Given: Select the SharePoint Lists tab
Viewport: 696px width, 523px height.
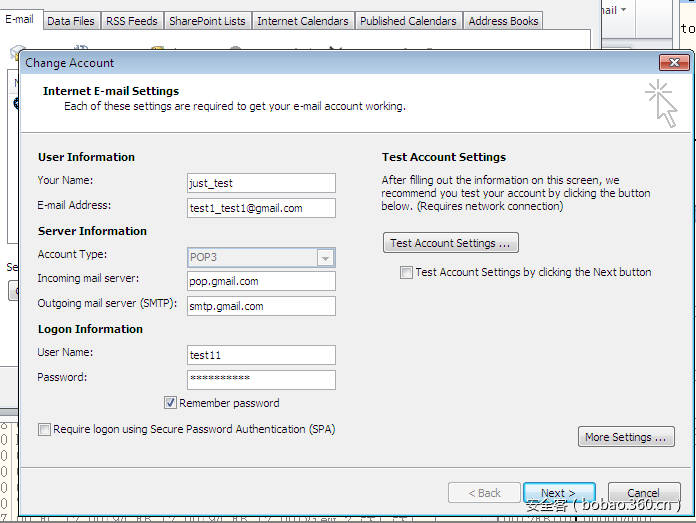Looking at the screenshot, I should pyautogui.click(x=207, y=20).
